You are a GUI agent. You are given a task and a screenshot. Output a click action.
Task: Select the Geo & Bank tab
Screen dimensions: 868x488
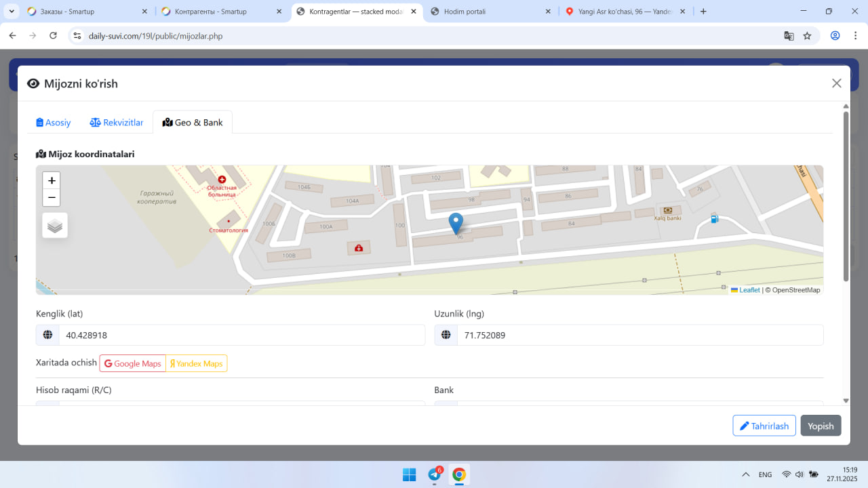coord(193,123)
